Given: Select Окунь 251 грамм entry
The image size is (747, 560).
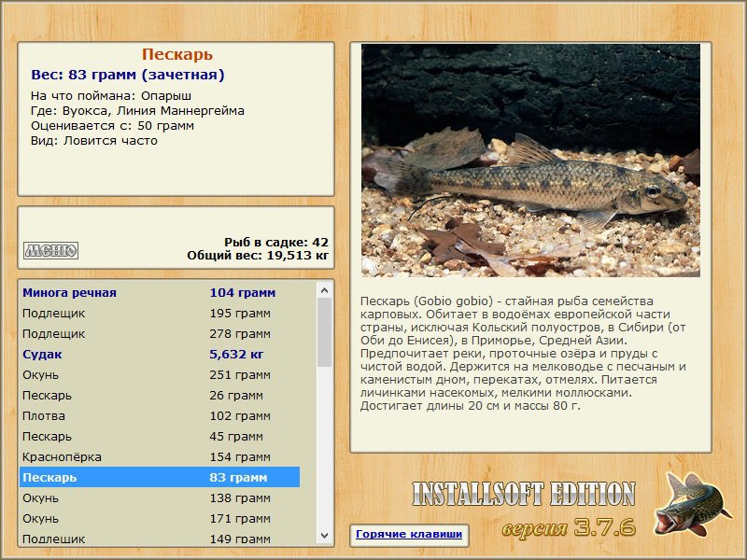Looking at the screenshot, I should point(160,375).
